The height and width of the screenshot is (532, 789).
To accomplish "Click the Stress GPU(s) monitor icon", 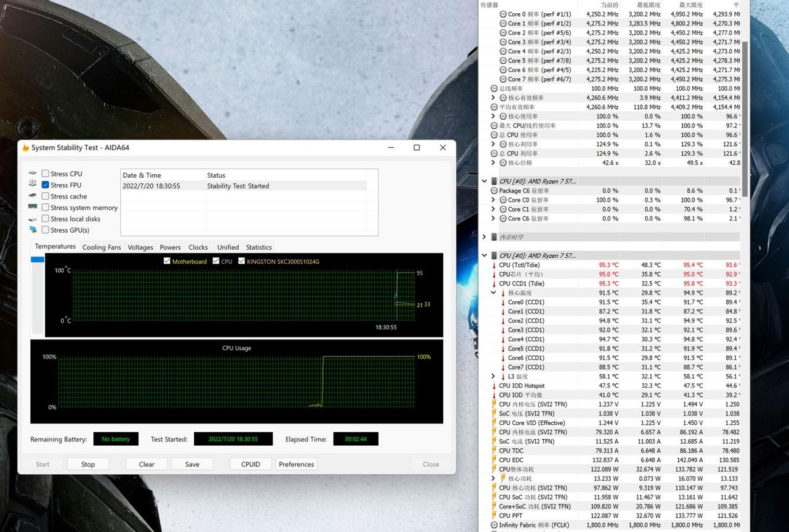I will click(x=32, y=230).
